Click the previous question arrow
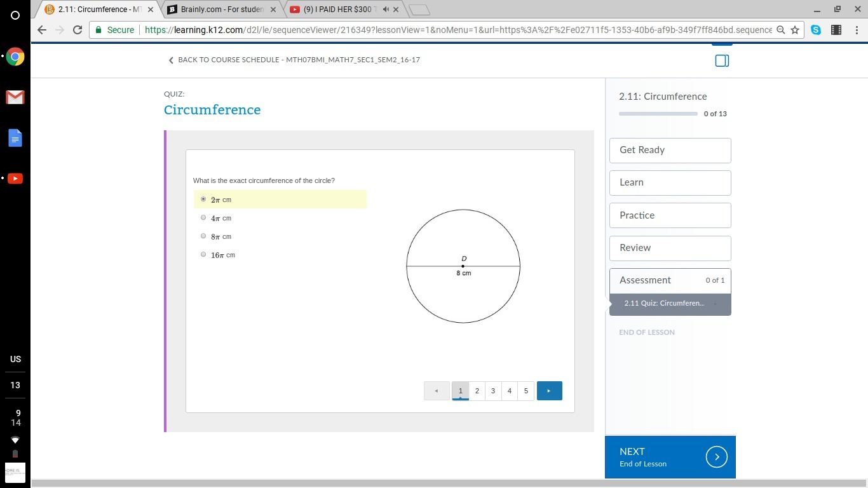This screenshot has height=488, width=868. point(437,391)
